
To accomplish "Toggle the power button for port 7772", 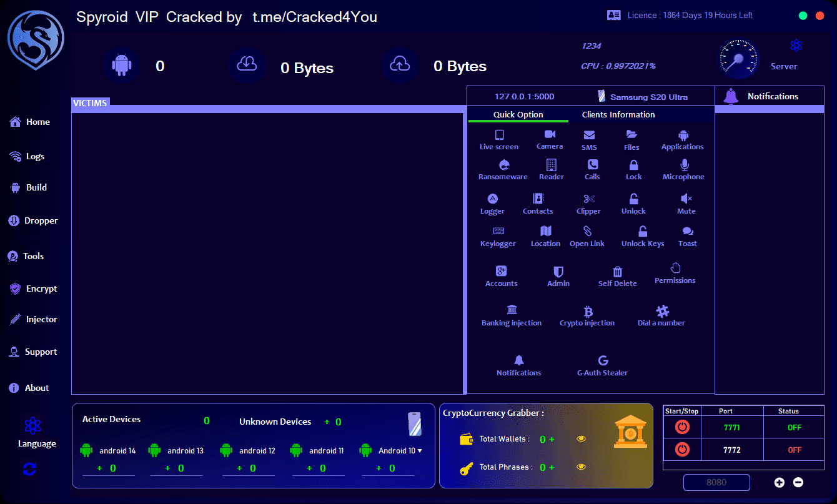I will pyautogui.click(x=682, y=450).
